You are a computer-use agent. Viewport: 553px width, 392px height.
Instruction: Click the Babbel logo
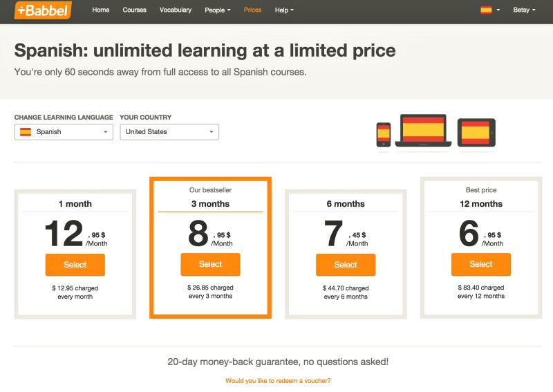[42, 10]
